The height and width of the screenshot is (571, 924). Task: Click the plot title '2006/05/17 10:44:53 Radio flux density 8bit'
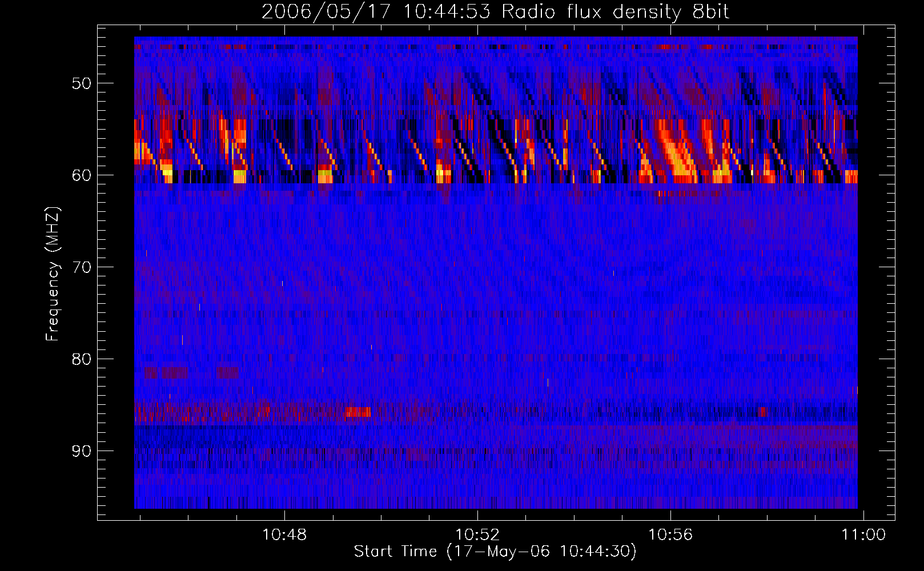495,12
